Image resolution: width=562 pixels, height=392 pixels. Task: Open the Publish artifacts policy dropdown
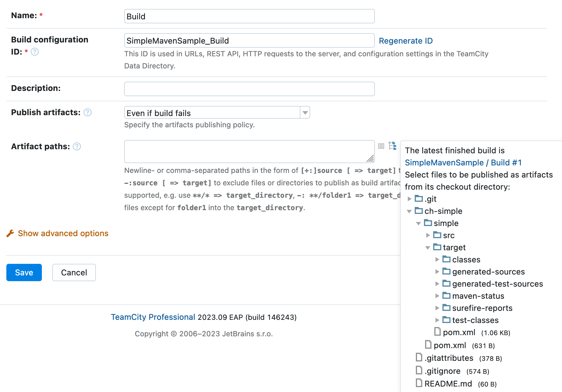pos(305,113)
